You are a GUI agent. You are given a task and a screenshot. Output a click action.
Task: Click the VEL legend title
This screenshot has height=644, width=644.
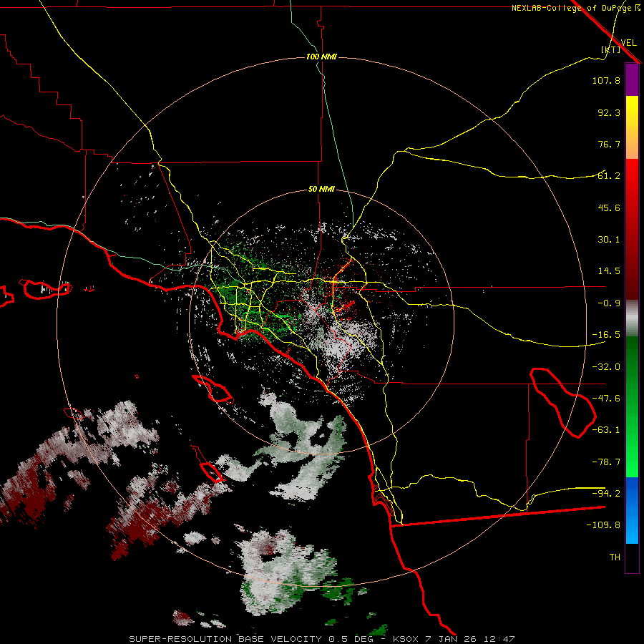pos(628,42)
